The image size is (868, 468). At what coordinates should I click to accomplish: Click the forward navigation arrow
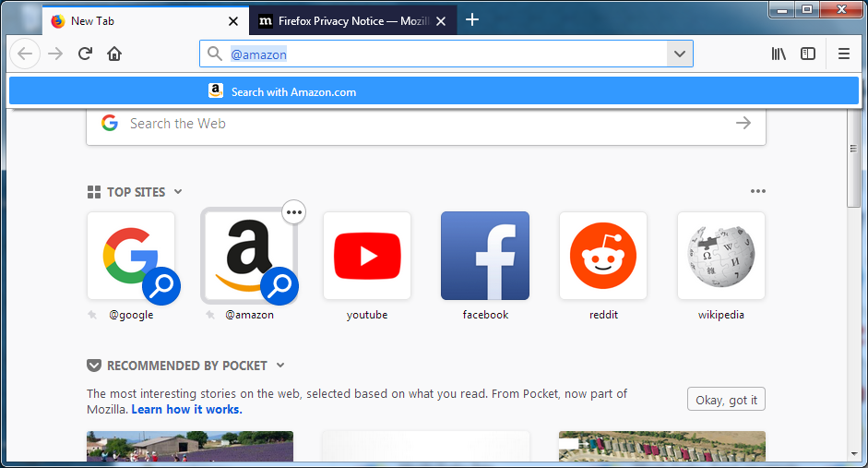point(55,54)
